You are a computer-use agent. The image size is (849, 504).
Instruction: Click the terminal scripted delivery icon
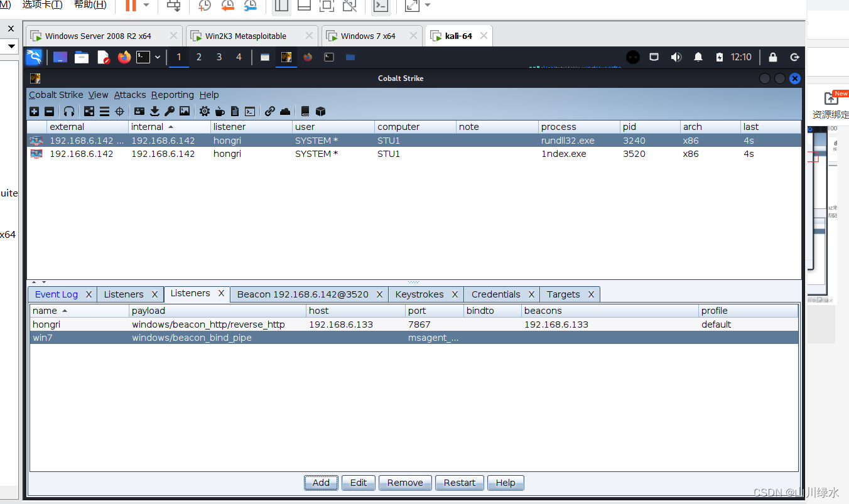pyautogui.click(x=250, y=111)
